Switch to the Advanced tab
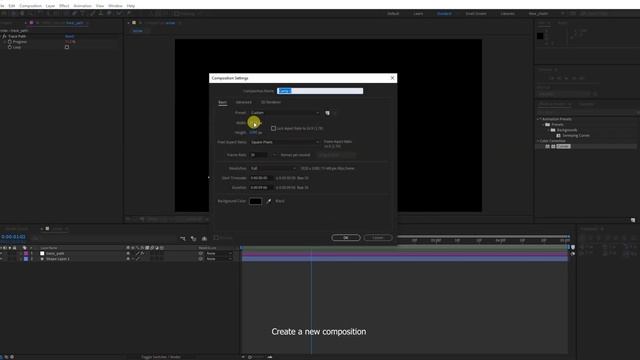The width and height of the screenshot is (640, 360). click(244, 102)
